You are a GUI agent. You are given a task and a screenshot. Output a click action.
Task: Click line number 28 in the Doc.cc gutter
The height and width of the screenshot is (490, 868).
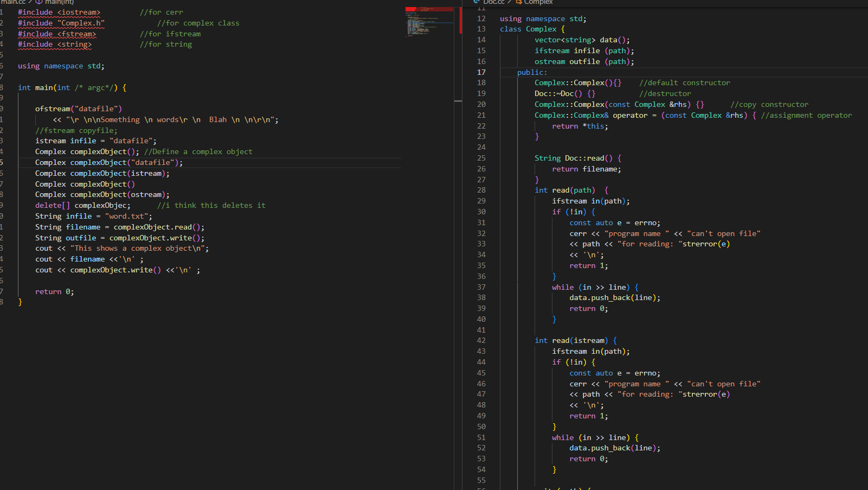pos(481,190)
